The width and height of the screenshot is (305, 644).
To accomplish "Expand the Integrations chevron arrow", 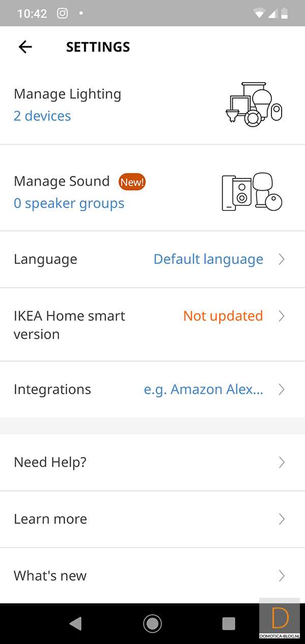I will coord(281,389).
